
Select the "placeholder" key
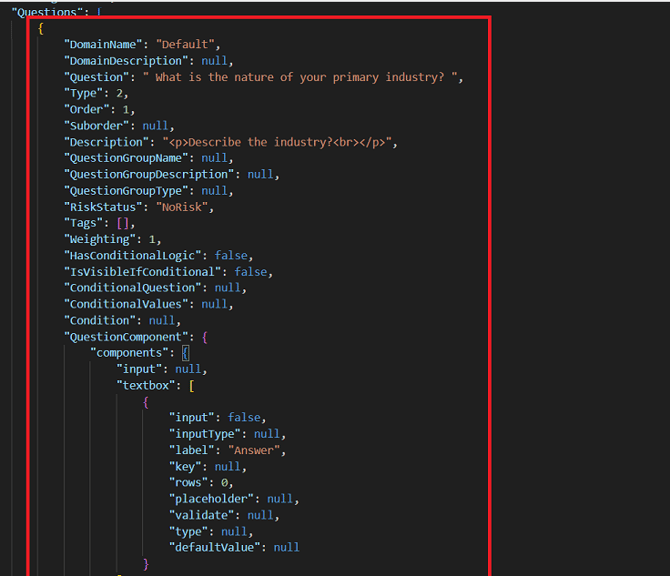tap(211, 499)
